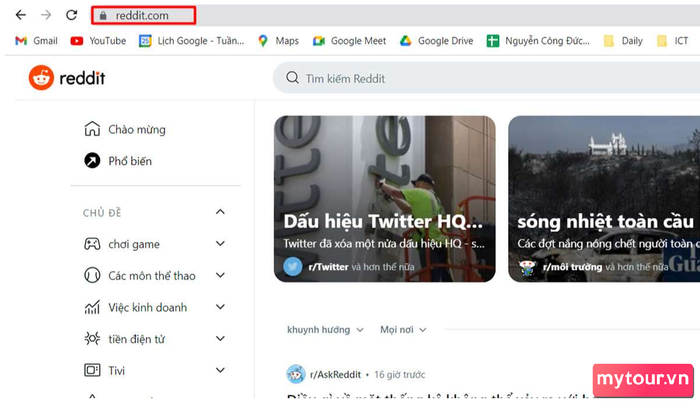700x405 pixels.
Task: Click the padlock site info icon
Action: pos(103,16)
